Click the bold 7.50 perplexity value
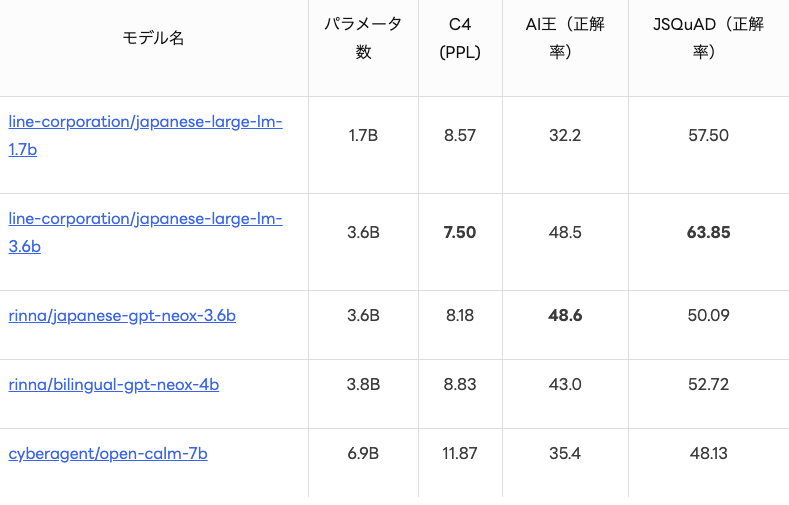The image size is (789, 505). point(460,233)
